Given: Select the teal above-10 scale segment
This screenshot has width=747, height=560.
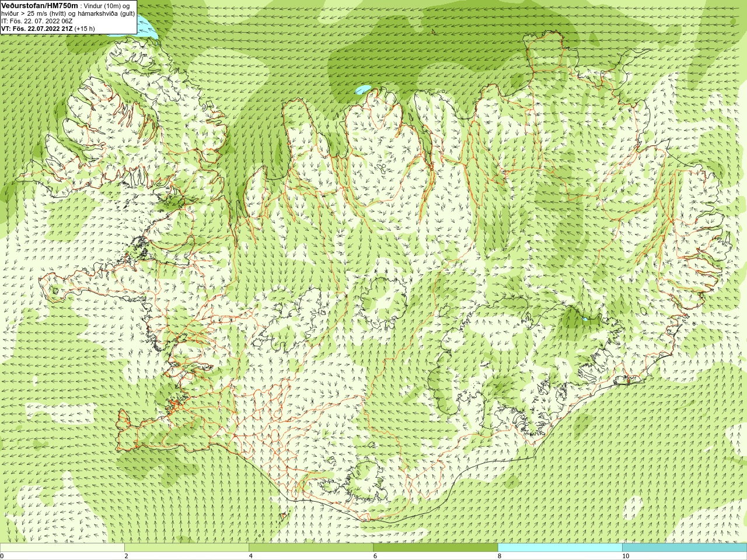Looking at the screenshot, I should (685, 548).
